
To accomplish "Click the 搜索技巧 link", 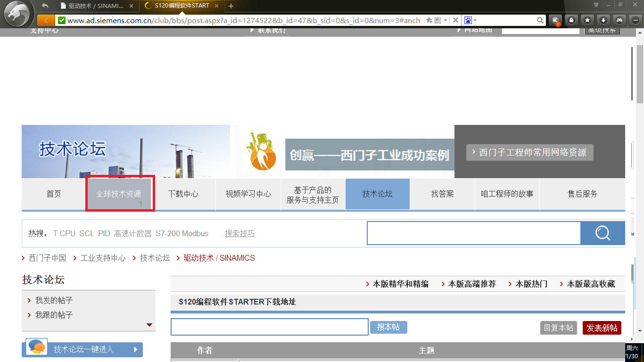I will [239, 233].
